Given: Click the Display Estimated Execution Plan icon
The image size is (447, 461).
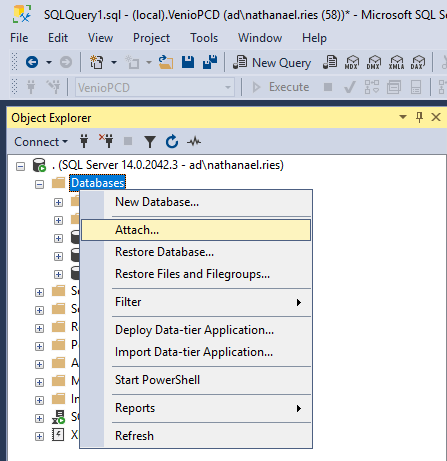Looking at the screenshot, I should pos(372,87).
